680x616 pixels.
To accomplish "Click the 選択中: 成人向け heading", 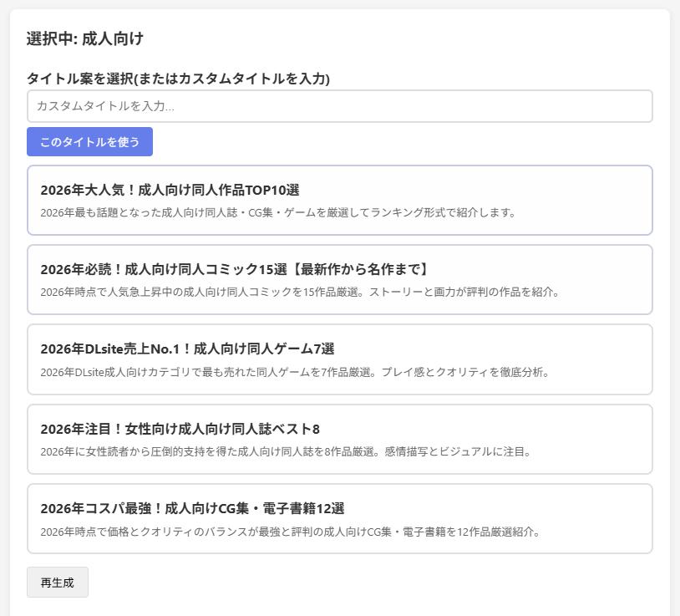I will pyautogui.click(x=85, y=38).
